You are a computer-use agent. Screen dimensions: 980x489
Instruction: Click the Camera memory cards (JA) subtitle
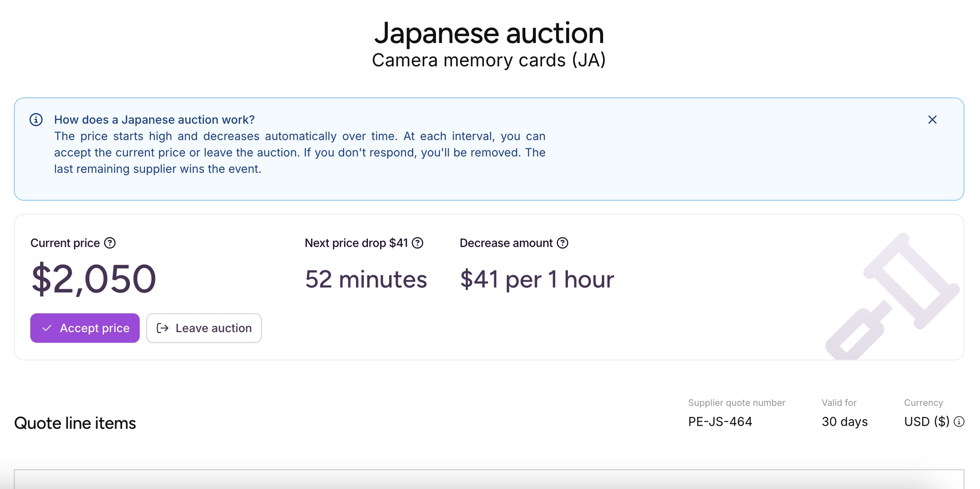489,60
